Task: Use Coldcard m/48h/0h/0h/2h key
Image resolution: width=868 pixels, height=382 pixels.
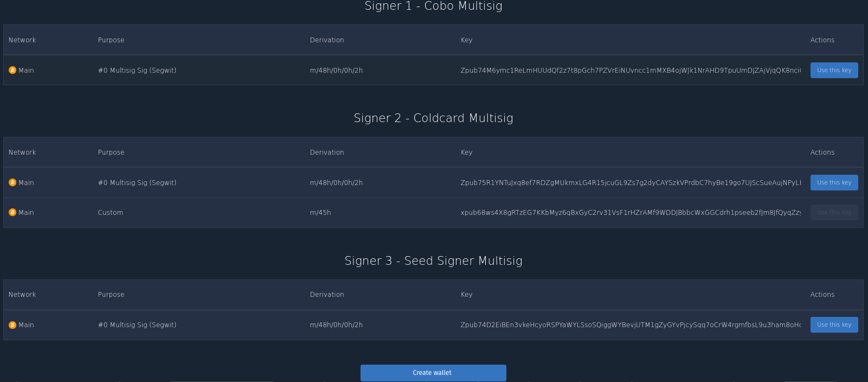Action: coord(834,182)
